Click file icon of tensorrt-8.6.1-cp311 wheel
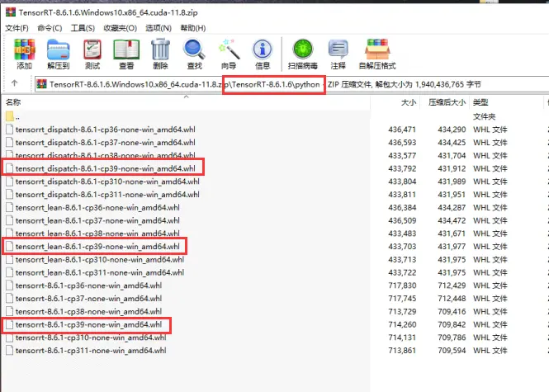Viewport: 549px width, 392px height. 9,351
